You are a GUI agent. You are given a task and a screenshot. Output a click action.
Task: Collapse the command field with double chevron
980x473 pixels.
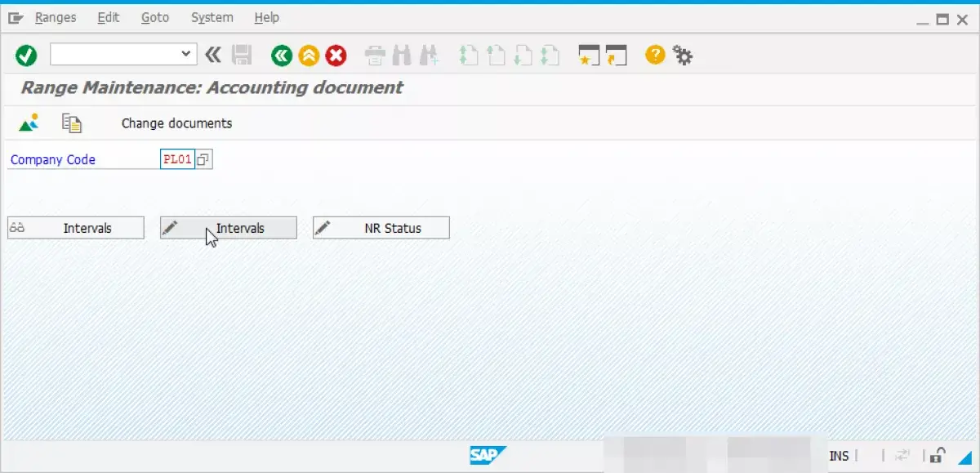213,55
